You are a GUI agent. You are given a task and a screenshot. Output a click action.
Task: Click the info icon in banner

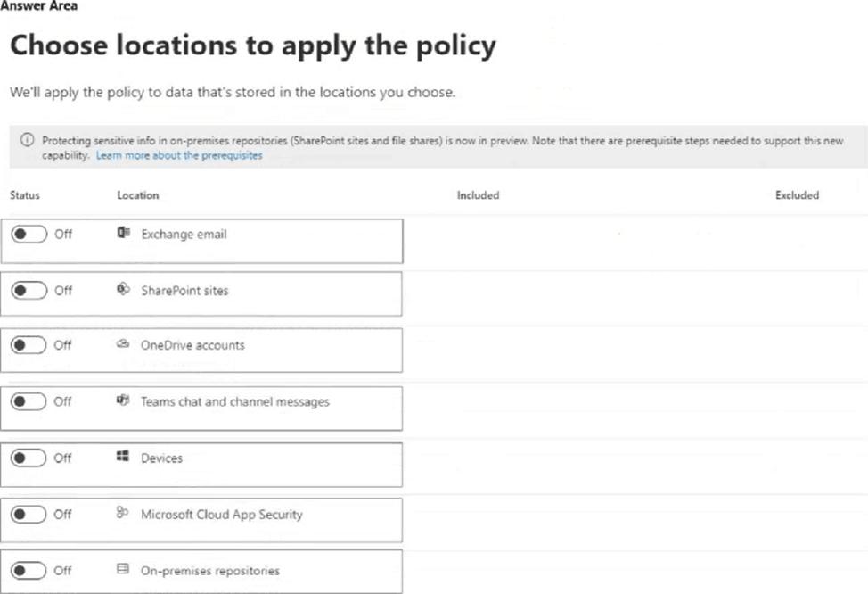(x=27, y=140)
